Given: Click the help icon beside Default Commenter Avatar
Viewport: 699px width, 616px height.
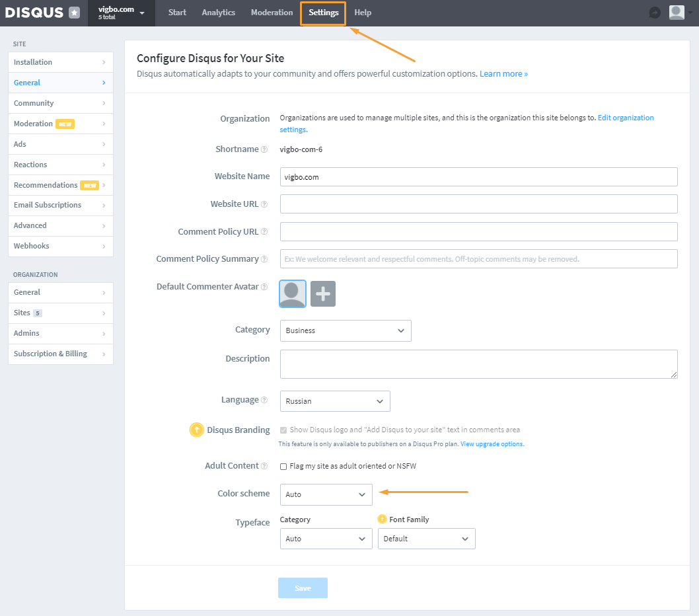Looking at the screenshot, I should (264, 287).
